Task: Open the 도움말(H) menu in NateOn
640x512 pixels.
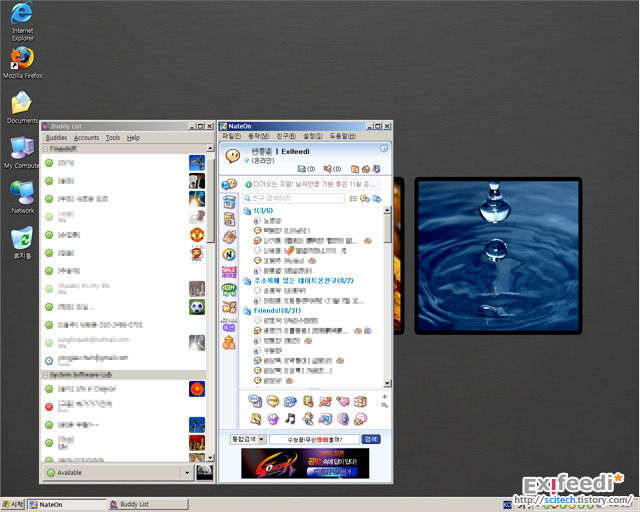Action: click(x=342, y=136)
